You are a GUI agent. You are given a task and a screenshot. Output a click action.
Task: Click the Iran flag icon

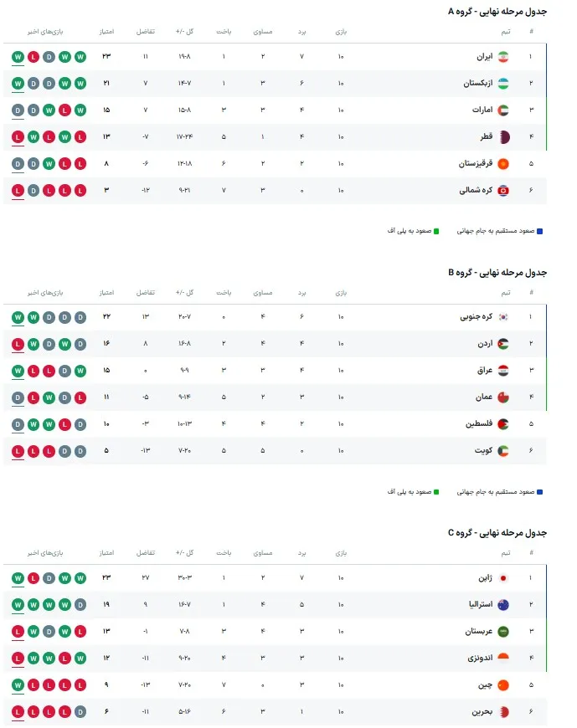503,57
